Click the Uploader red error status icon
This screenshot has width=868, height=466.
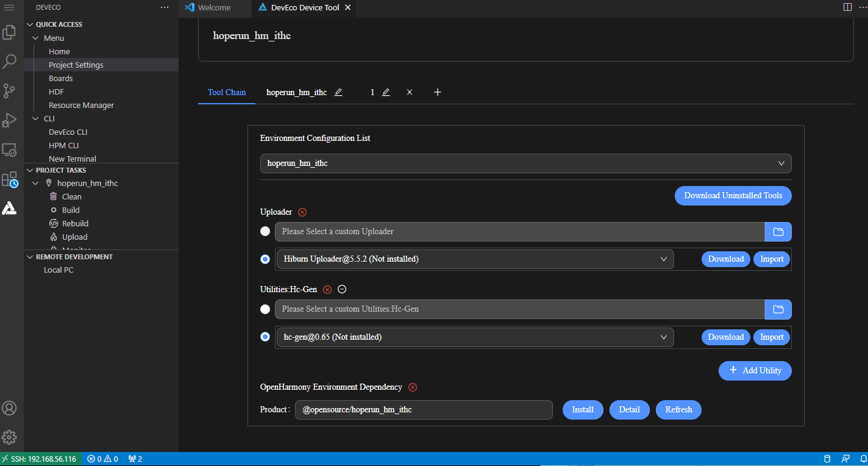click(x=302, y=212)
